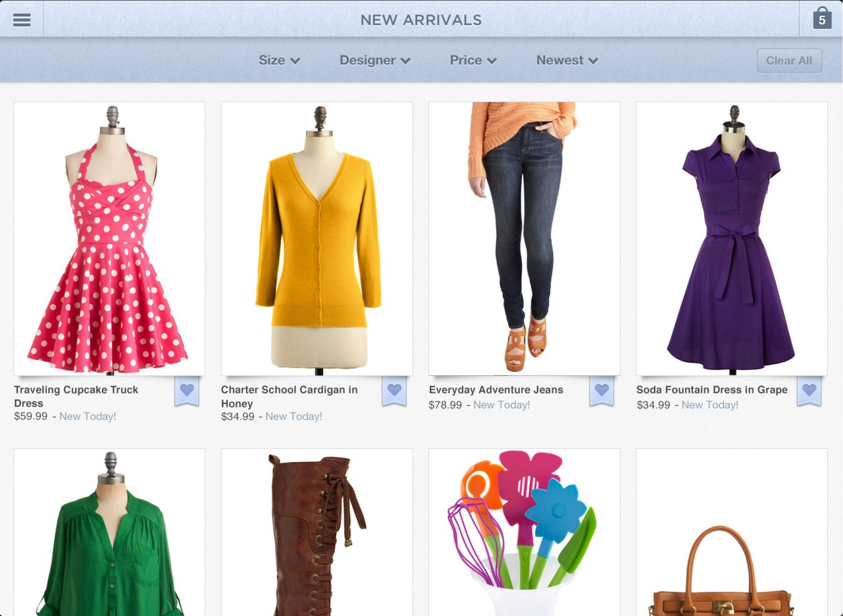The width and height of the screenshot is (843, 616).
Task: Heart the Everyday Adventure Jeans
Action: point(601,391)
